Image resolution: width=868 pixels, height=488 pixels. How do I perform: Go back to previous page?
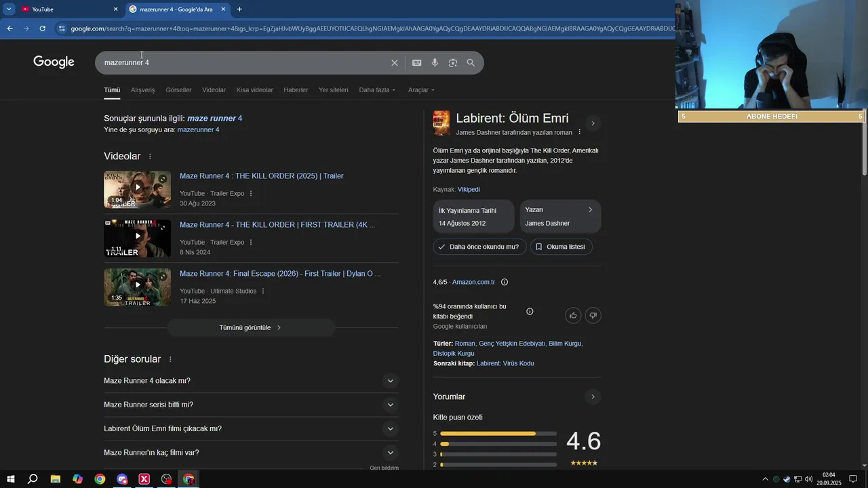click(9, 28)
